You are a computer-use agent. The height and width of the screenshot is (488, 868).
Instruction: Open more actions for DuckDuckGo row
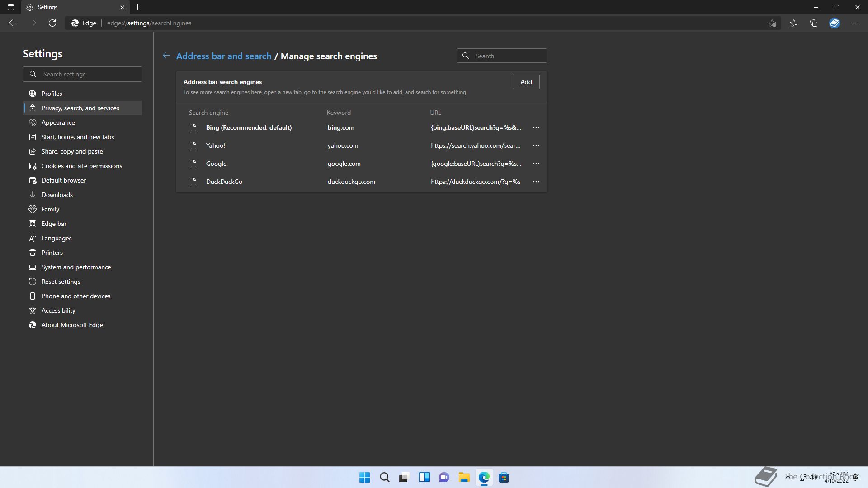pos(536,182)
